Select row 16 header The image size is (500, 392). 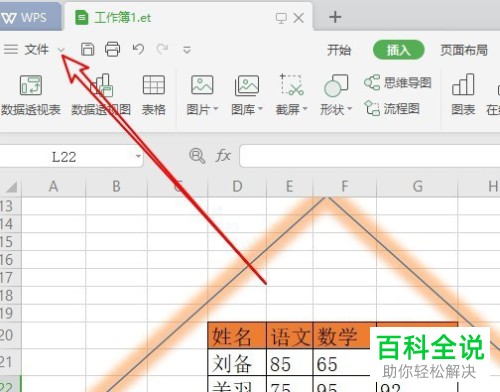pos(10,260)
